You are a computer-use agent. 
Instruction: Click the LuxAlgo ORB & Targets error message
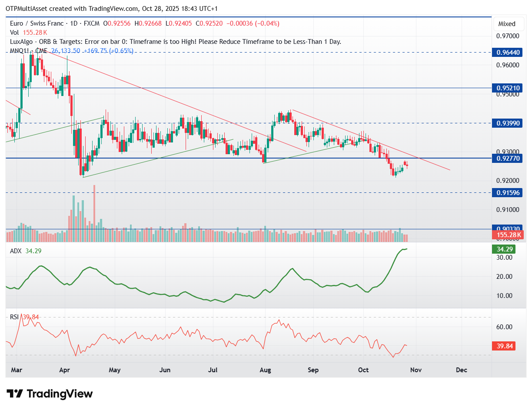[176, 42]
